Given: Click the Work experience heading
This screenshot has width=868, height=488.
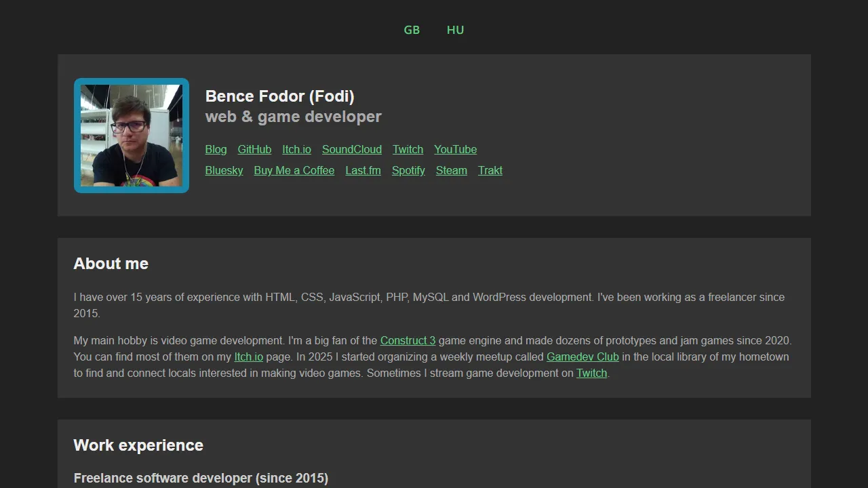Looking at the screenshot, I should [x=138, y=445].
